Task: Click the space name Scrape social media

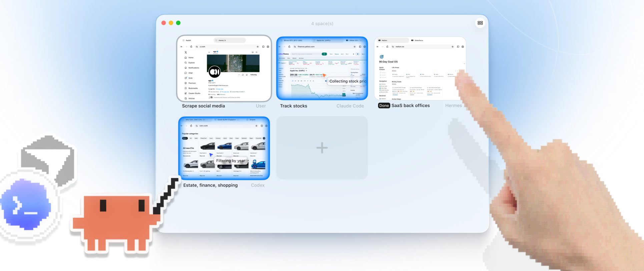Action: 203,106
